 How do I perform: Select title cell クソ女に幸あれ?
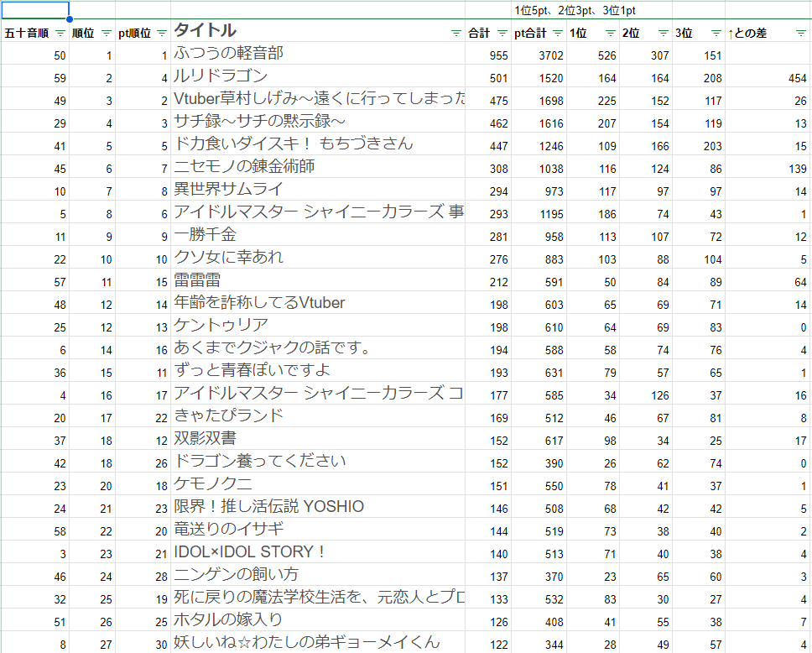[x=317, y=258]
